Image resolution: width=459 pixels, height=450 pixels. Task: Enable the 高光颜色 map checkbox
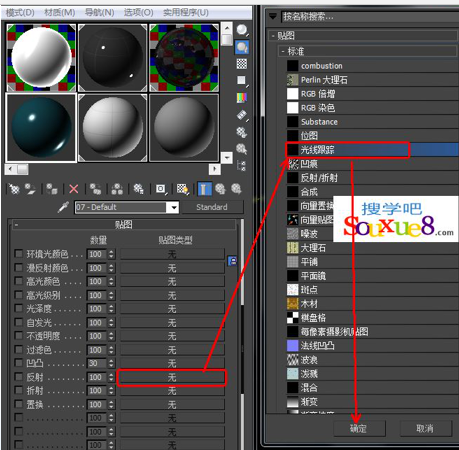tap(19, 281)
